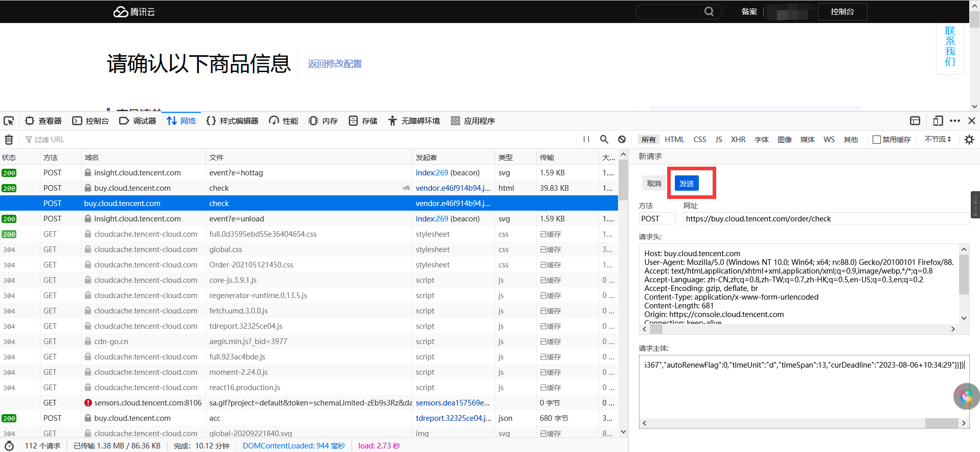Screen dimensions: 980x452
Task: Filter requests by XHR
Action: click(x=738, y=140)
